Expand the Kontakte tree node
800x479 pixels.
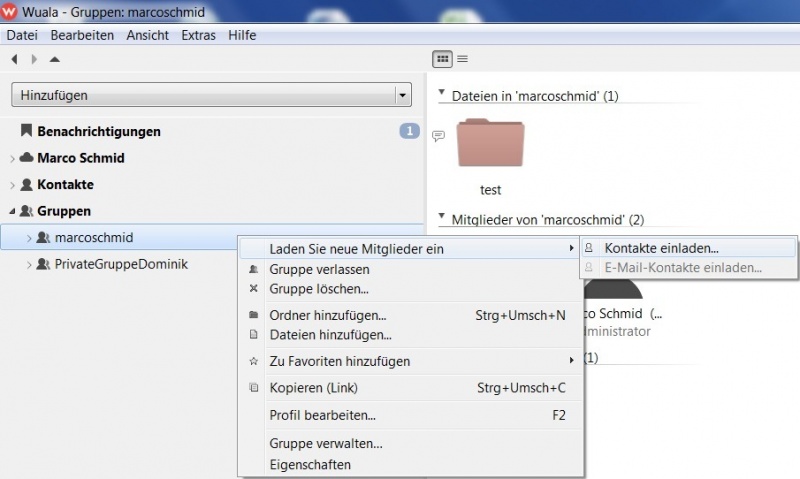pyautogui.click(x=12, y=185)
